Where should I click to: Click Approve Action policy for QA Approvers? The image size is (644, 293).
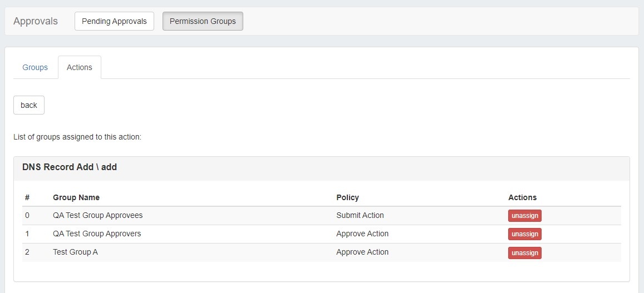point(362,234)
